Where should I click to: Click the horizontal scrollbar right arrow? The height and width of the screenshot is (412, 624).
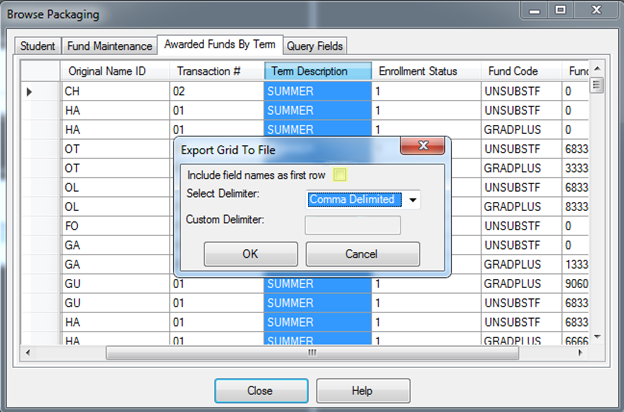[581, 353]
